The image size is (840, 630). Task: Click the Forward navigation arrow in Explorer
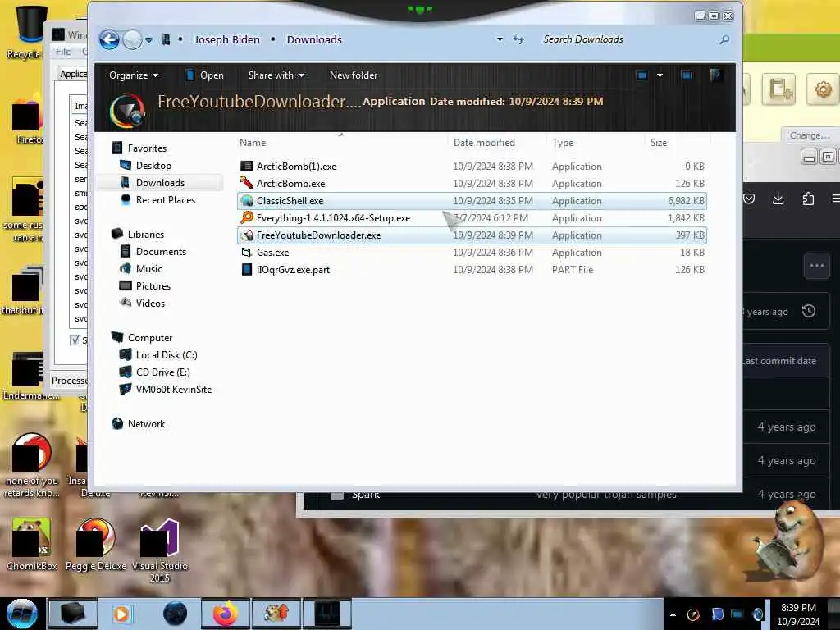pyautogui.click(x=132, y=39)
